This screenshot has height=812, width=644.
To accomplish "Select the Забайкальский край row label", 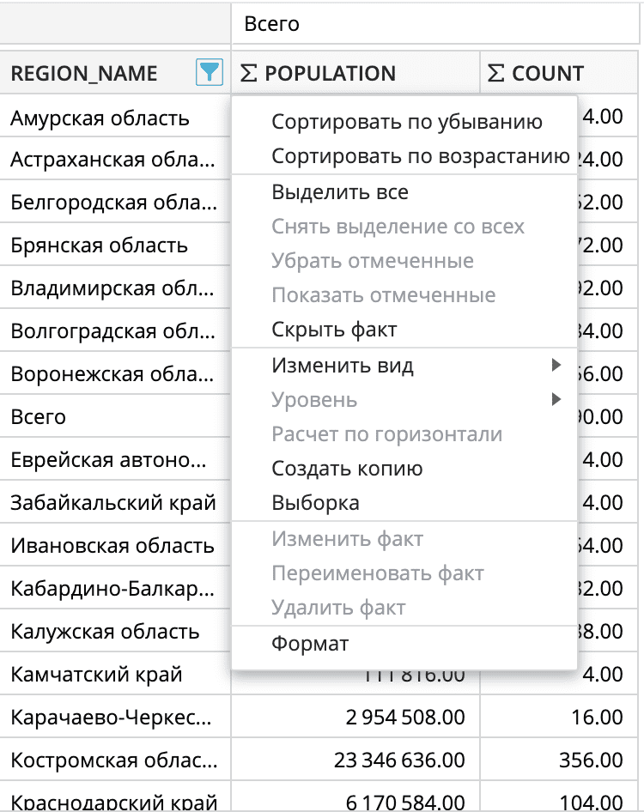I will [x=112, y=503].
